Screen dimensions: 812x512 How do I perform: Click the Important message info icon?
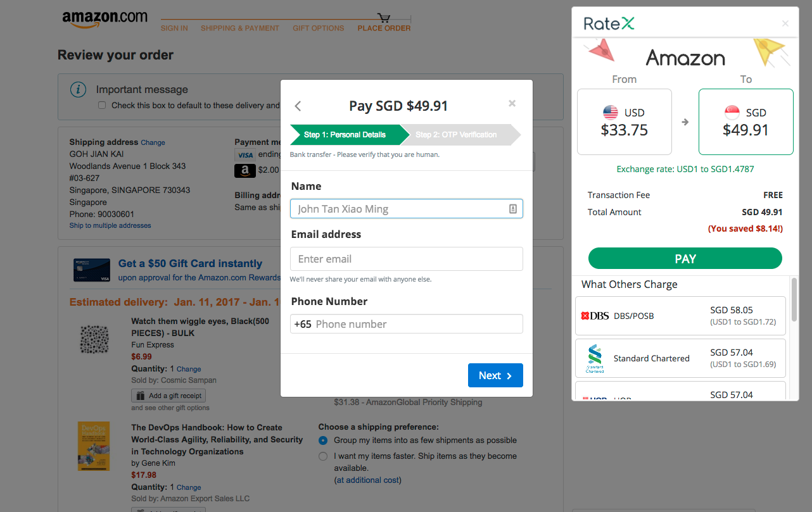click(78, 90)
